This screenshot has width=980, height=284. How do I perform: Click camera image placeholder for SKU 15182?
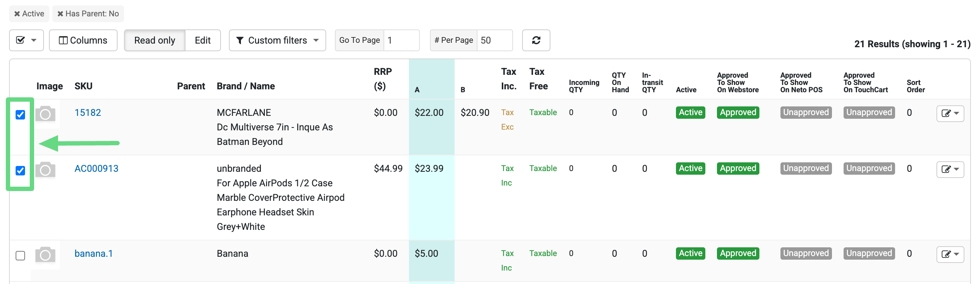click(x=45, y=114)
